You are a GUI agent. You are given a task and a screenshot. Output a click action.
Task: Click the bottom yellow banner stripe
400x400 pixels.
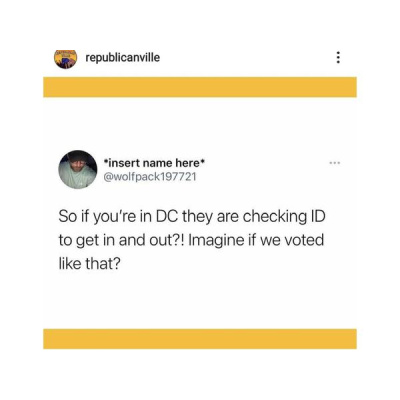pos(200,339)
